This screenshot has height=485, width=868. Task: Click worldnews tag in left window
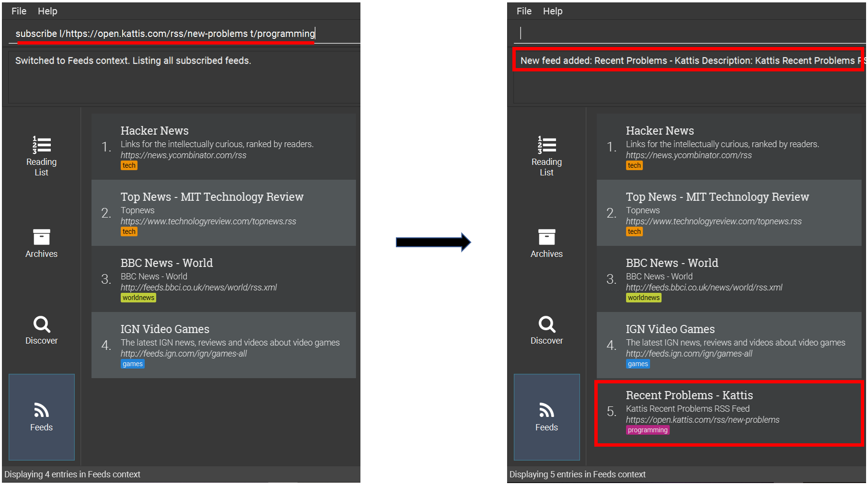coord(139,298)
